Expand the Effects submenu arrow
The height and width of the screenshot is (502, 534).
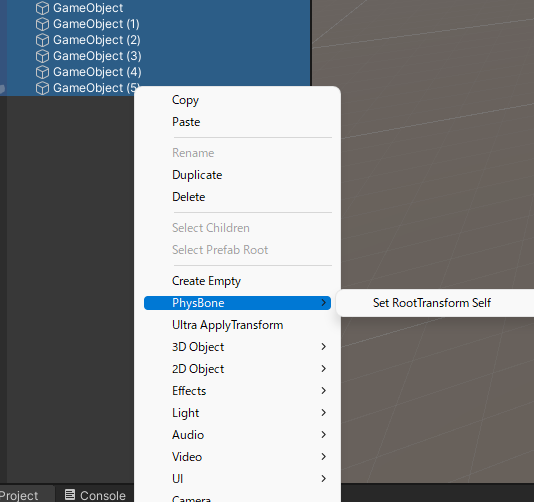click(324, 391)
